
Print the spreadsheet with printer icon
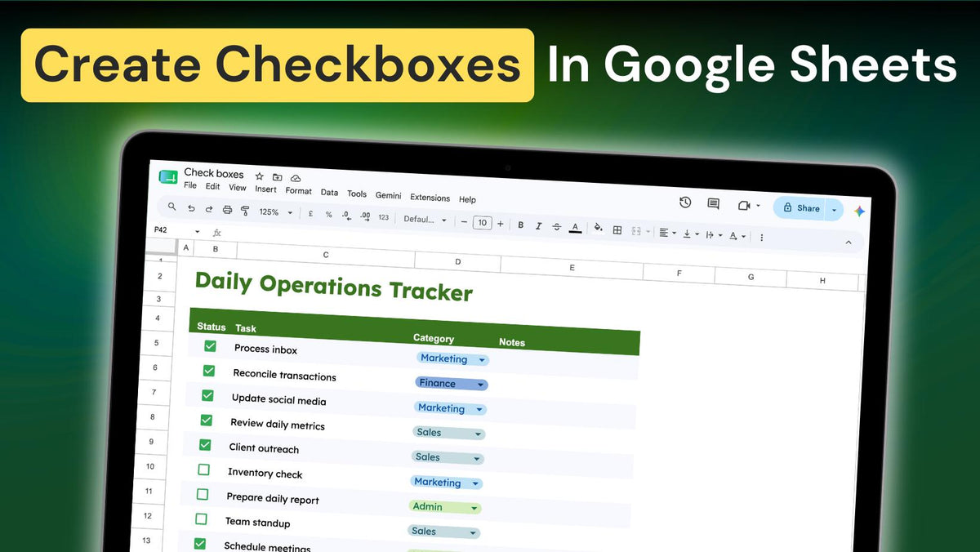click(x=227, y=210)
